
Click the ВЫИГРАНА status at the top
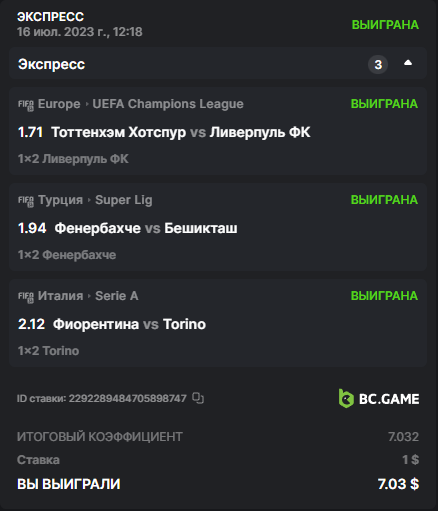385,25
